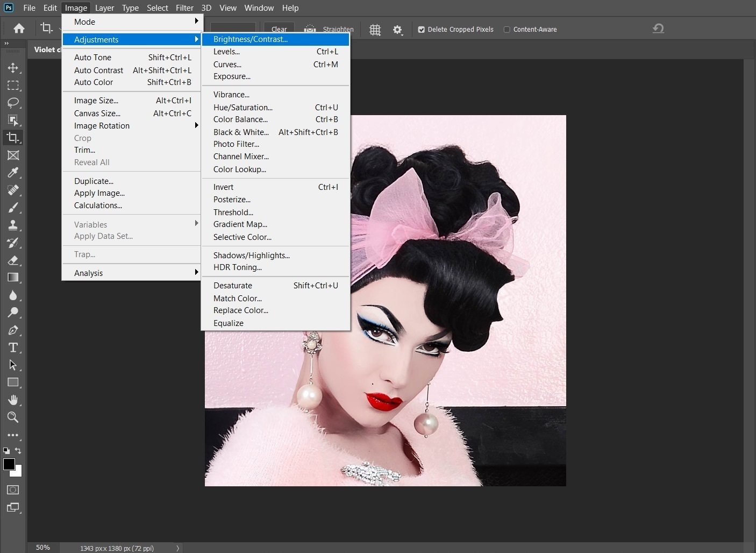Open the Window menu
The image size is (756, 553).
tap(259, 8)
